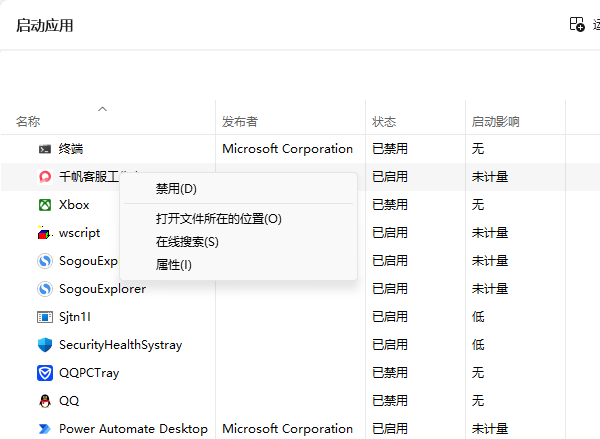
Task: Click 已禁用 status in QQPCTray row
Action: point(390,373)
